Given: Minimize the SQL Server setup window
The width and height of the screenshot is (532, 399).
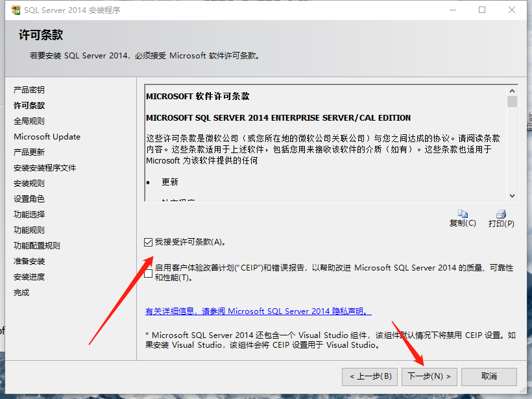Looking at the screenshot, I should [453, 10].
